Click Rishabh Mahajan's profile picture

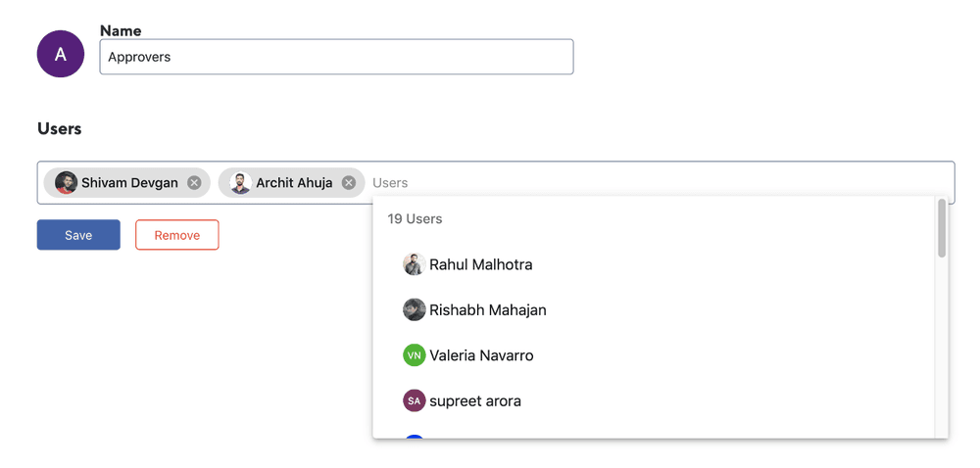point(414,310)
